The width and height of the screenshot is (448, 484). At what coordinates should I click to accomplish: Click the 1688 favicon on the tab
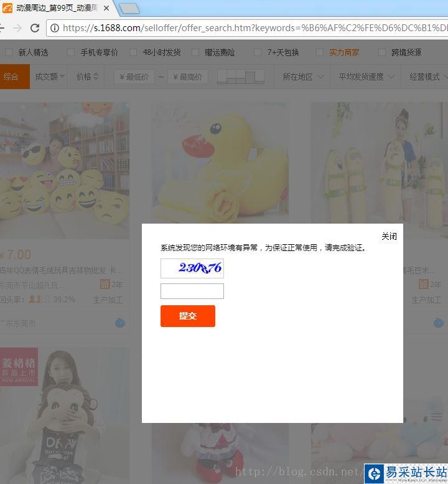click(7, 8)
